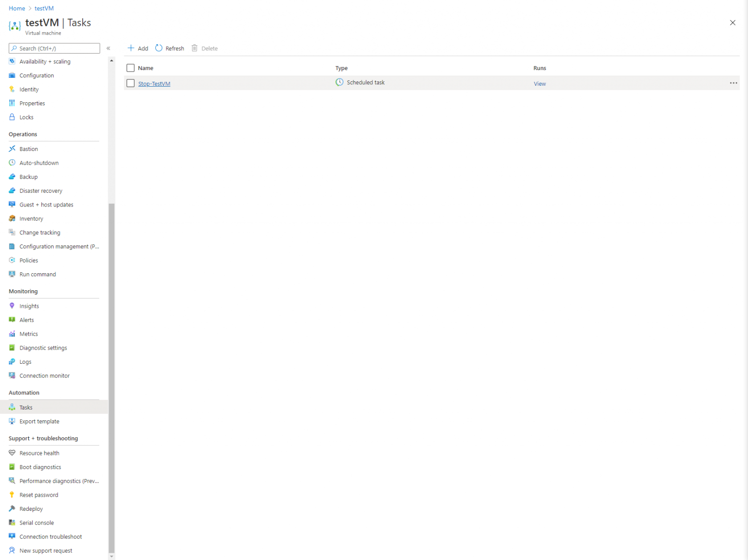Close the testVM Tasks blade

pos(732,23)
